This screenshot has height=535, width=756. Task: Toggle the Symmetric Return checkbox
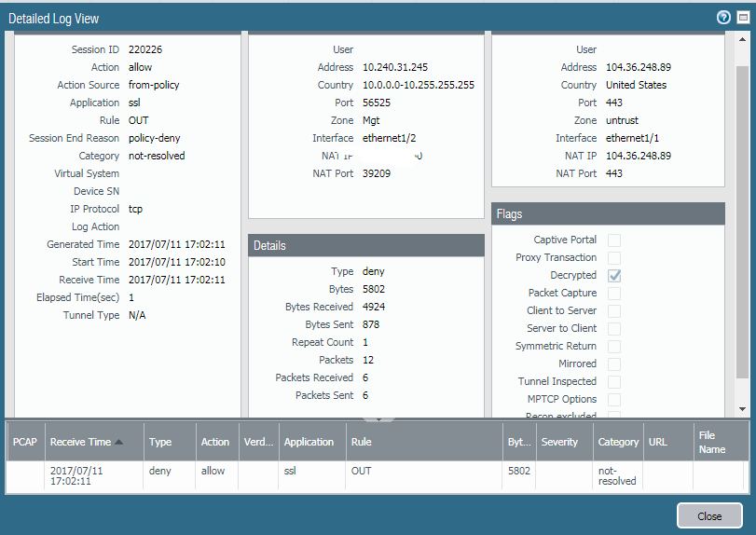[x=614, y=347]
